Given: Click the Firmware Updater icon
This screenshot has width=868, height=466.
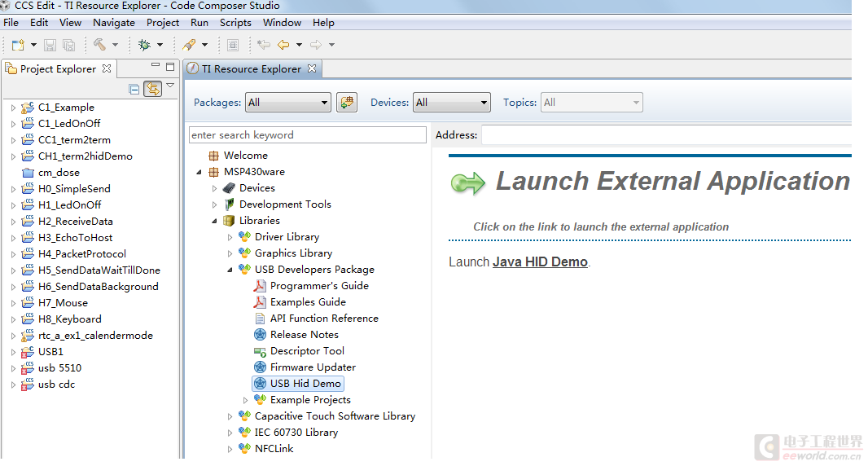Looking at the screenshot, I should pos(261,367).
